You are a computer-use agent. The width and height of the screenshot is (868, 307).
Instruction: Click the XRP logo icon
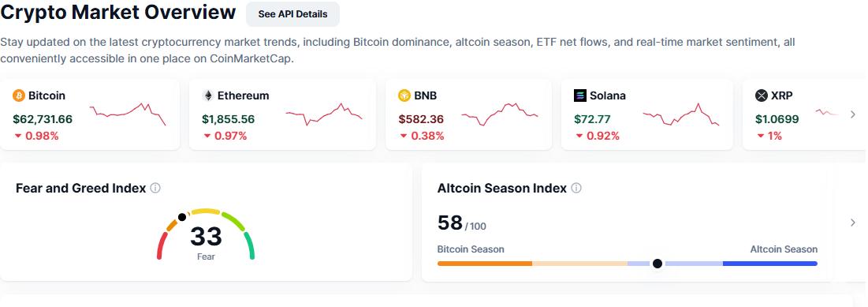point(762,95)
